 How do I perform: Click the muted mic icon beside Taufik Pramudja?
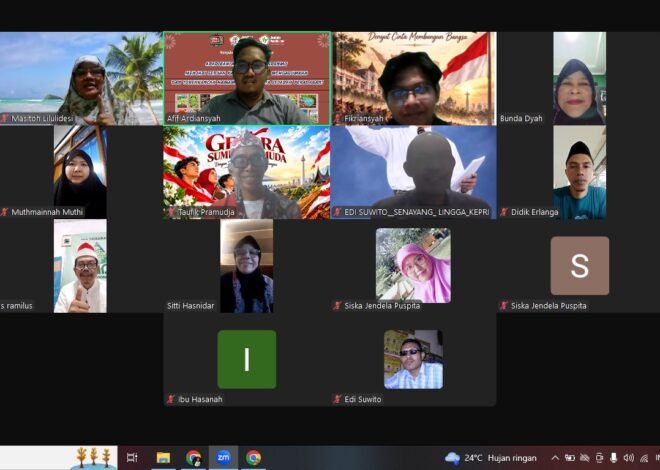pos(171,212)
